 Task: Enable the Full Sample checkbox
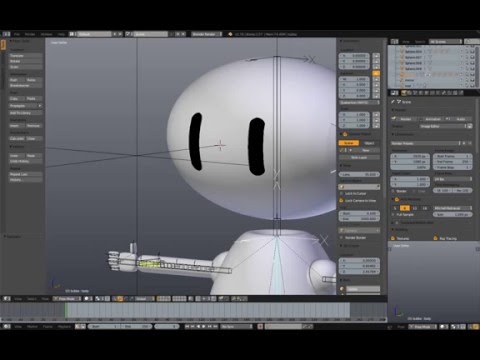pyautogui.click(x=393, y=215)
